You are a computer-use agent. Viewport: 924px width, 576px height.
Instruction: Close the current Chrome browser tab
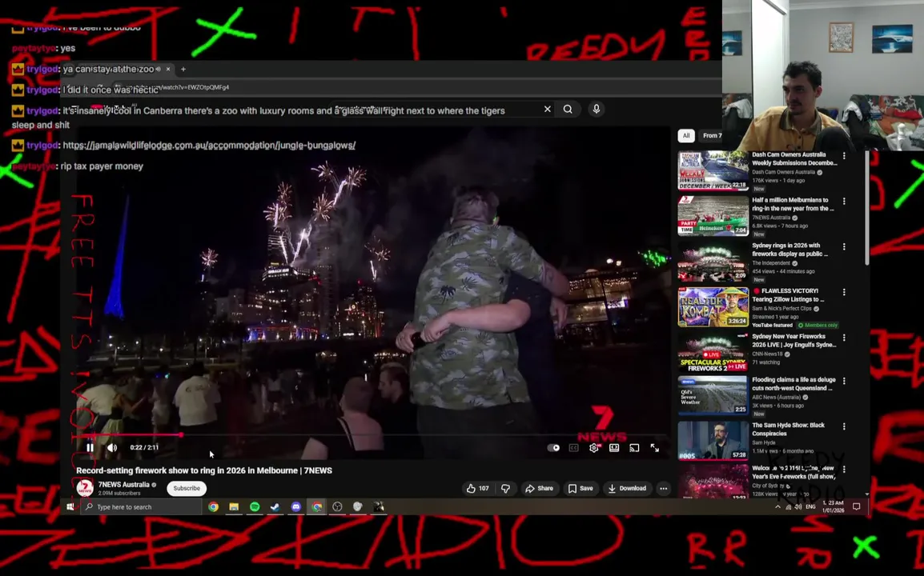pos(168,69)
